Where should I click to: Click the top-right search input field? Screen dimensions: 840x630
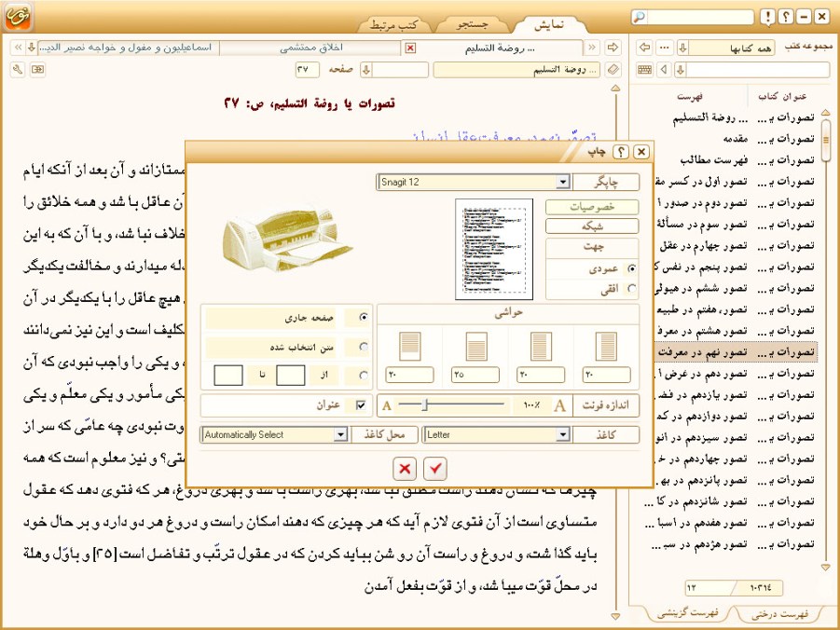[699, 17]
